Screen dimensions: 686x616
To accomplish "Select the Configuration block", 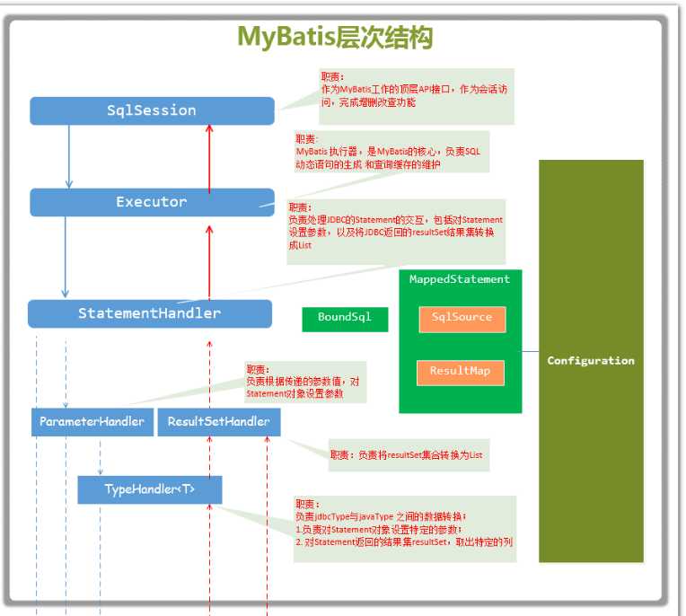I will [x=591, y=361].
